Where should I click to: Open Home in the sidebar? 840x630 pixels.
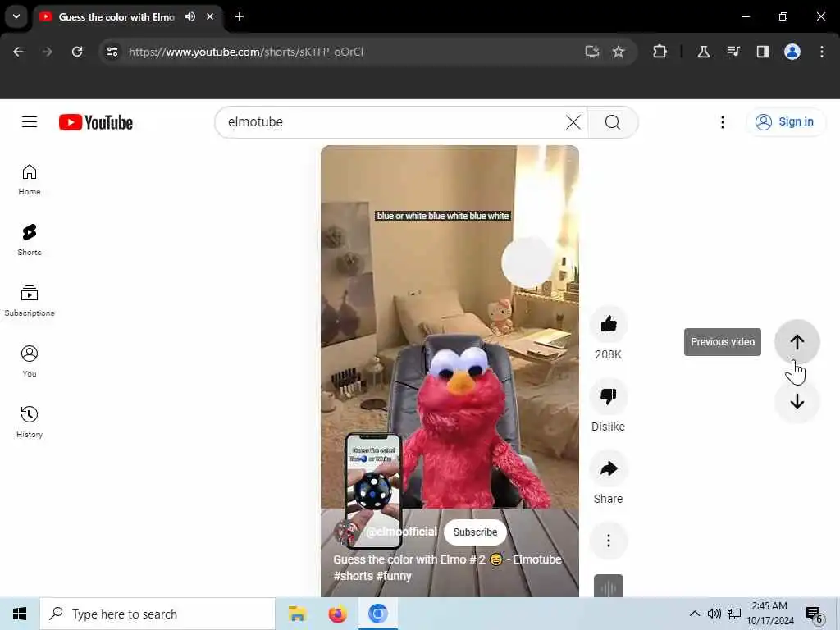[x=30, y=180]
